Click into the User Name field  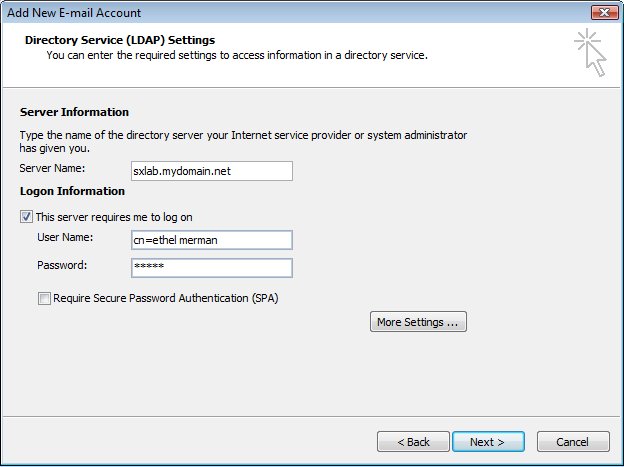point(211,240)
